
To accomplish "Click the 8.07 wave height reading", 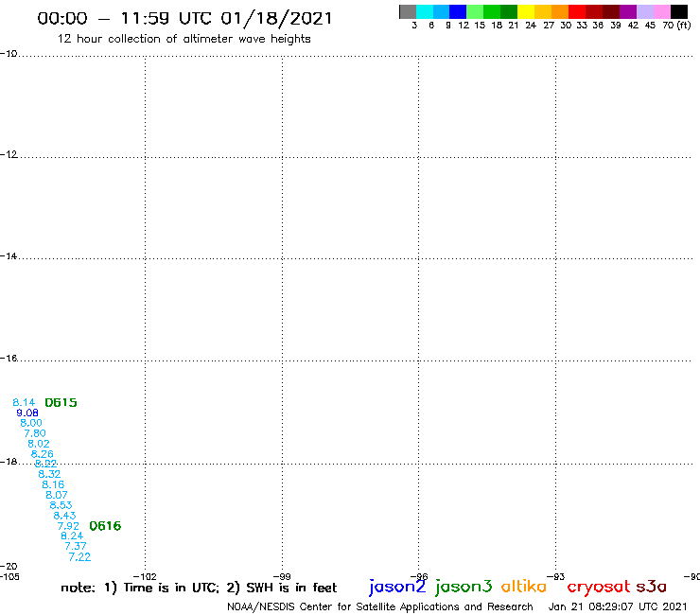I will point(57,495).
